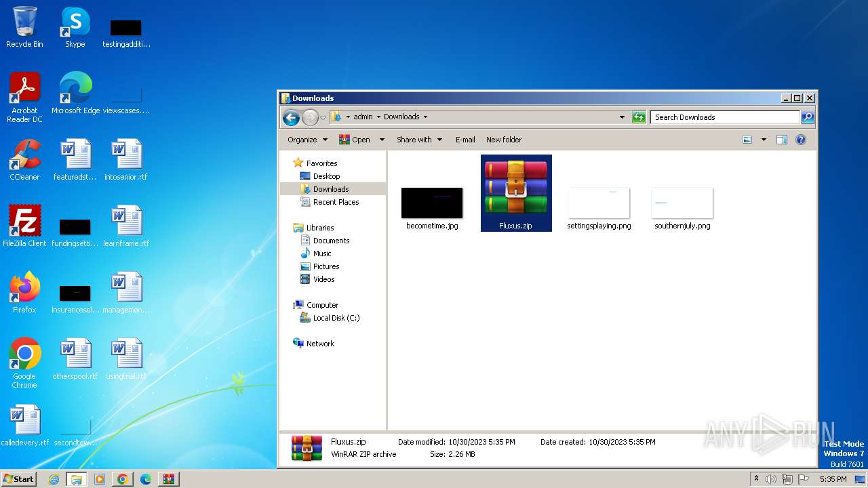This screenshot has width=868, height=488.
Task: Select the becometime.jpg thumbnail
Action: [x=432, y=209]
